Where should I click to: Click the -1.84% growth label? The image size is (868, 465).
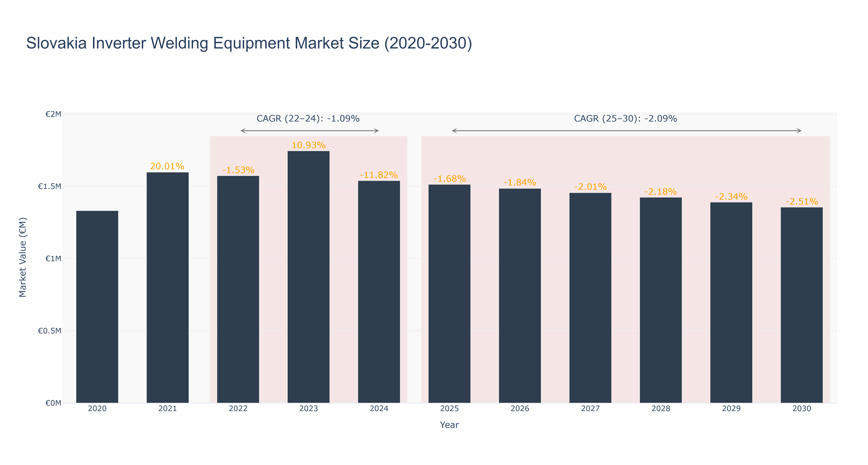click(520, 183)
